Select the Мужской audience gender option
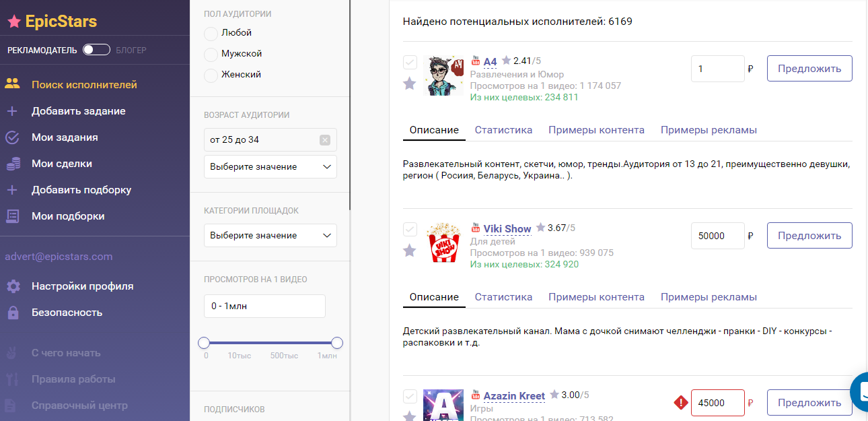 click(211, 54)
